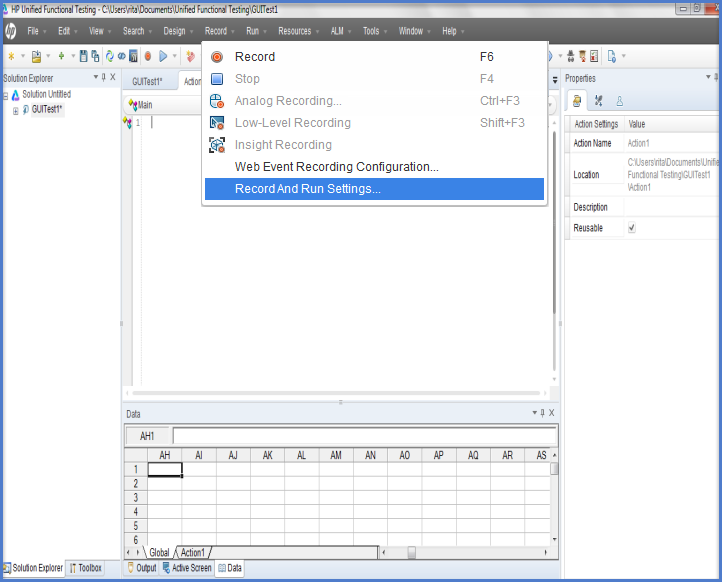Switch to the Global data sheet tab
Screen dimensions: 722x582
tap(159, 553)
